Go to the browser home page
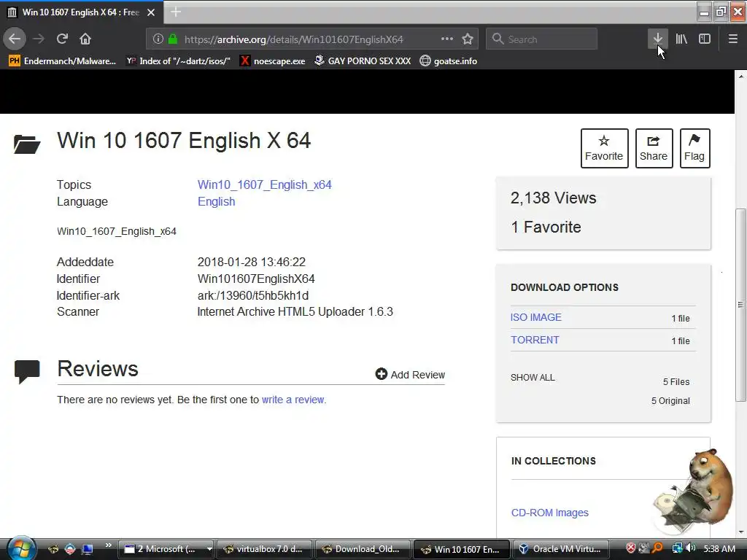This screenshot has width=747, height=560. point(85,39)
